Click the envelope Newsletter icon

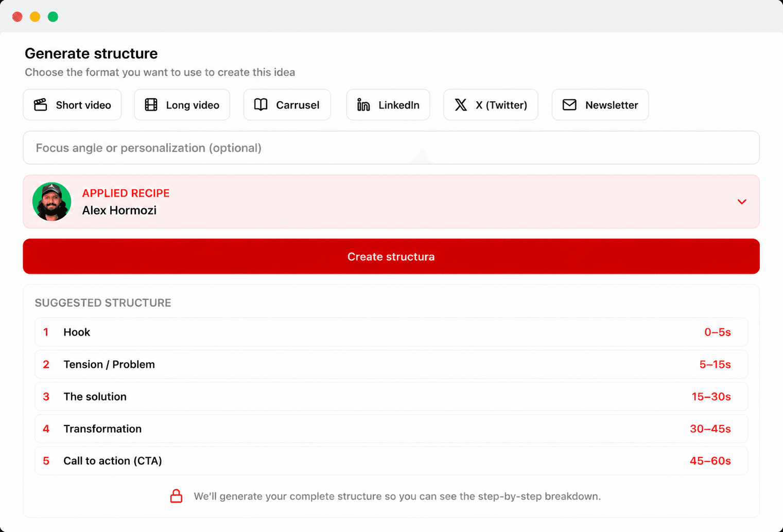[569, 105]
